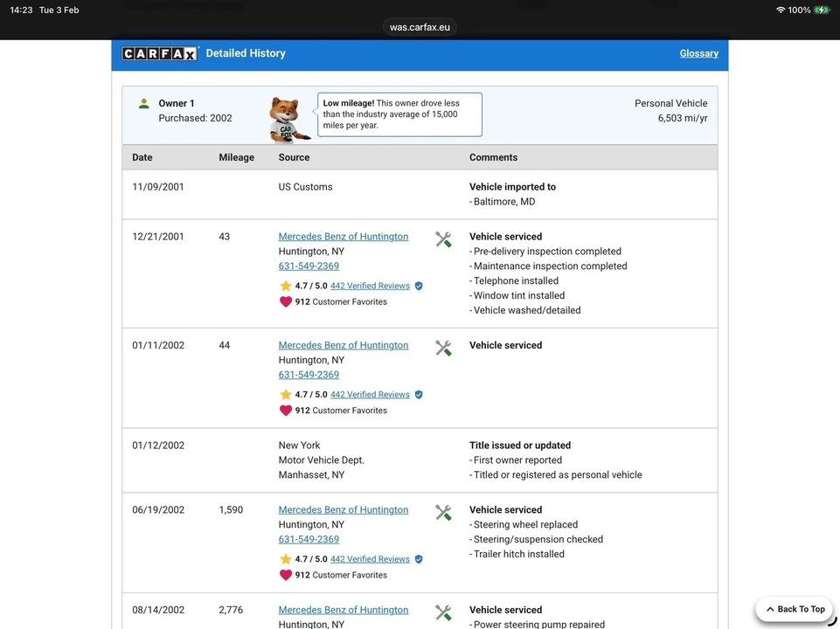Click the heart favorites icon in 12/21/2001 row
Screen dimensions: 840x629
click(x=286, y=302)
